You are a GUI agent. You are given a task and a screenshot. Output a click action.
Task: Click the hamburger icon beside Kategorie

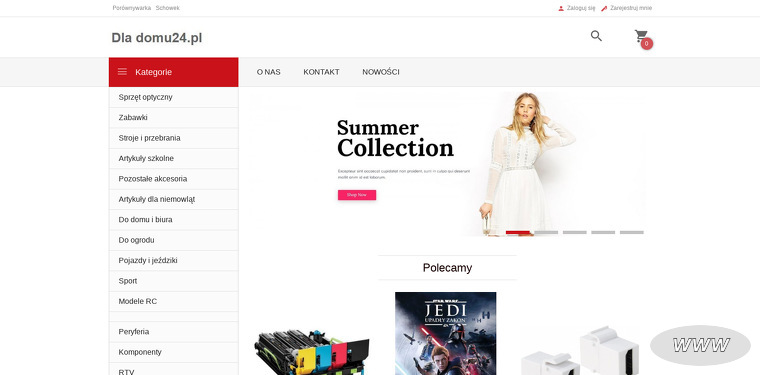[x=122, y=72]
